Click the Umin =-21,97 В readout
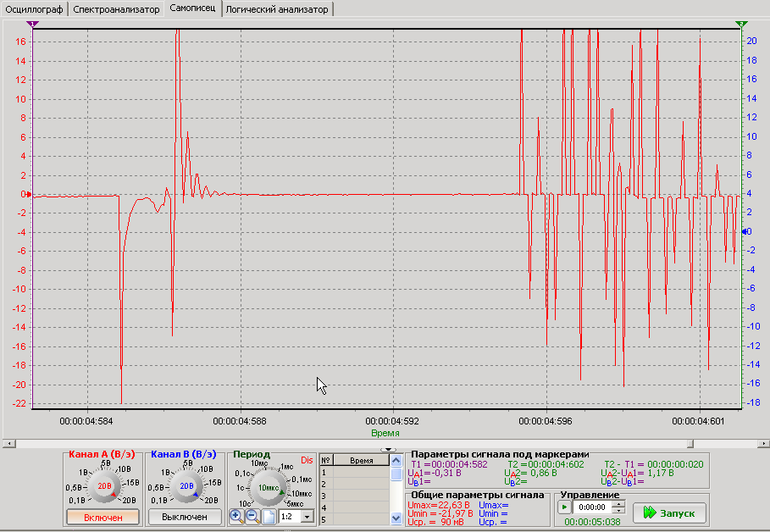This screenshot has width=770, height=532. click(x=440, y=513)
